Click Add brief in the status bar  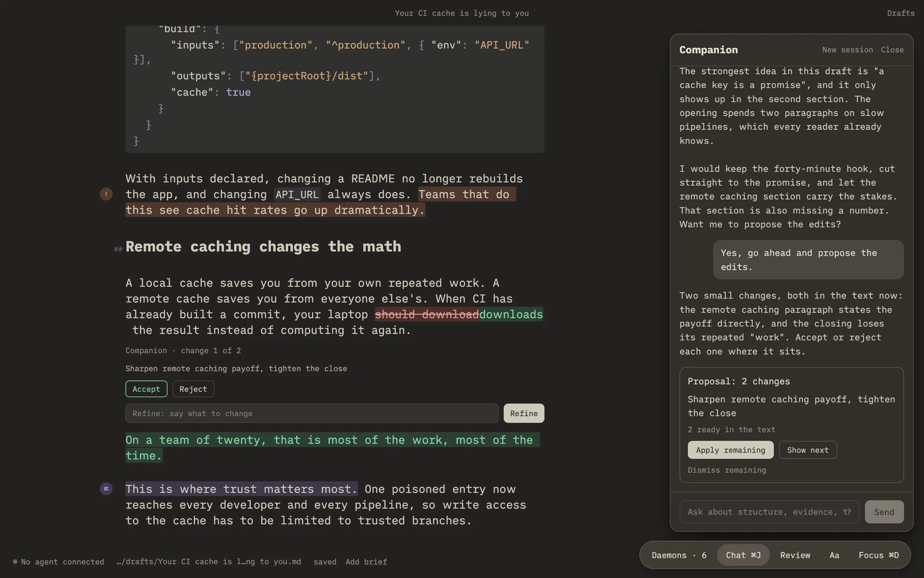click(366, 561)
